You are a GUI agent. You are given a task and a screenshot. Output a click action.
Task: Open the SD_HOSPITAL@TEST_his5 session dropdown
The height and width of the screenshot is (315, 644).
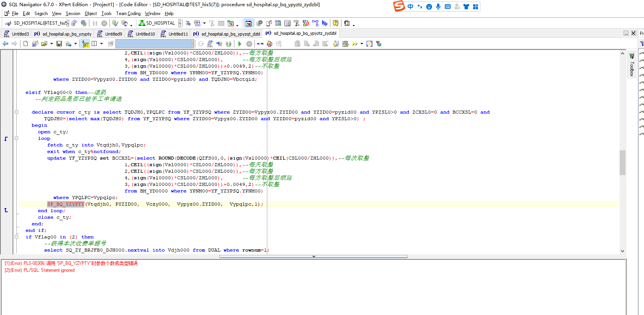(x=67, y=23)
